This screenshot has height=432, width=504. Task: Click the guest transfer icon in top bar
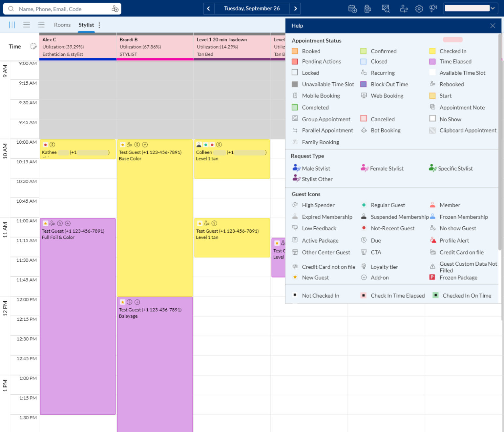click(x=404, y=9)
